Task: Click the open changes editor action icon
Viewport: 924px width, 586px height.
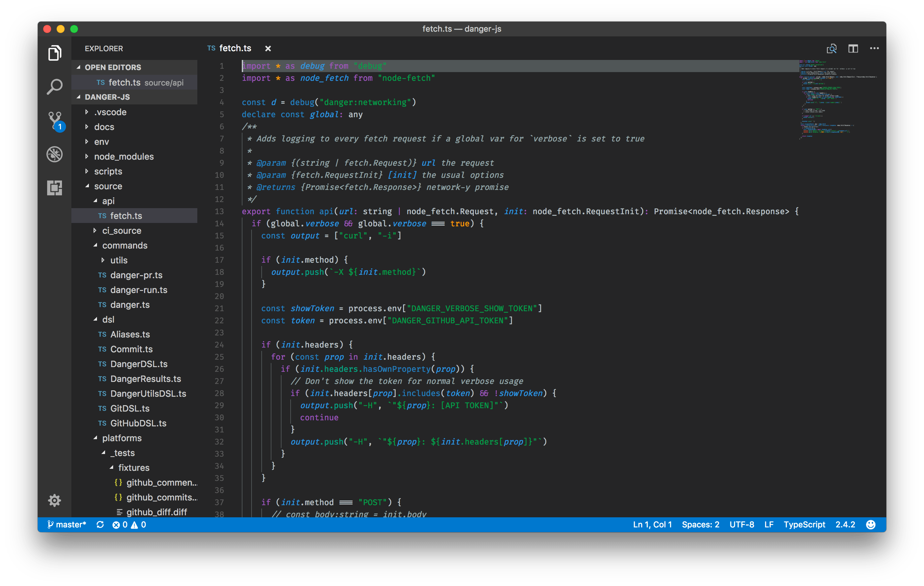Action: 831,48
